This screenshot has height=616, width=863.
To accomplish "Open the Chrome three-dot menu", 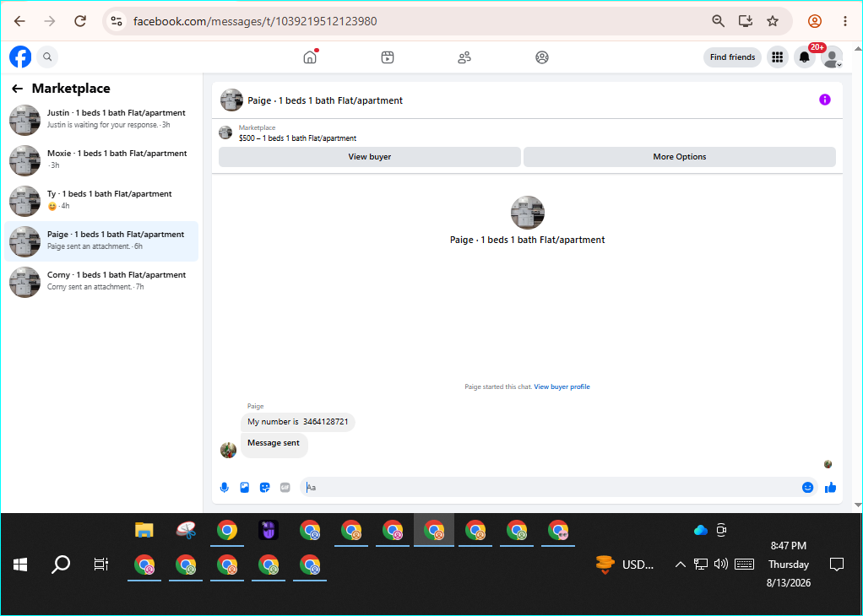I will click(x=844, y=21).
